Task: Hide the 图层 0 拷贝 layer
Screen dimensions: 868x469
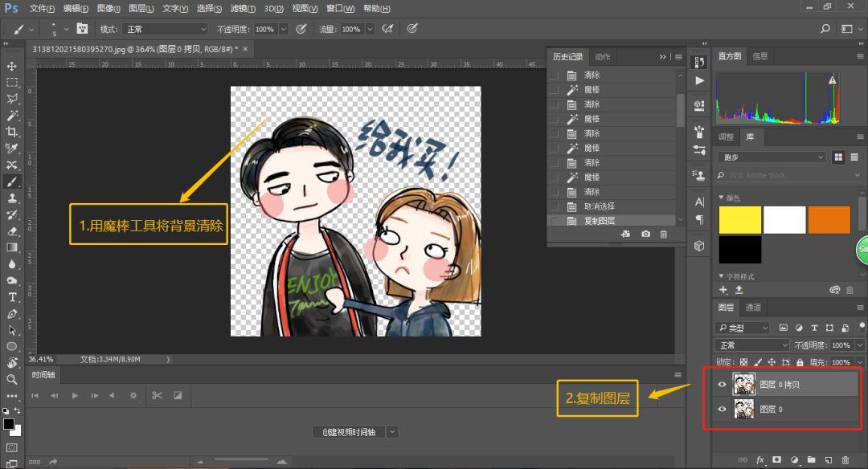Action: coord(722,385)
